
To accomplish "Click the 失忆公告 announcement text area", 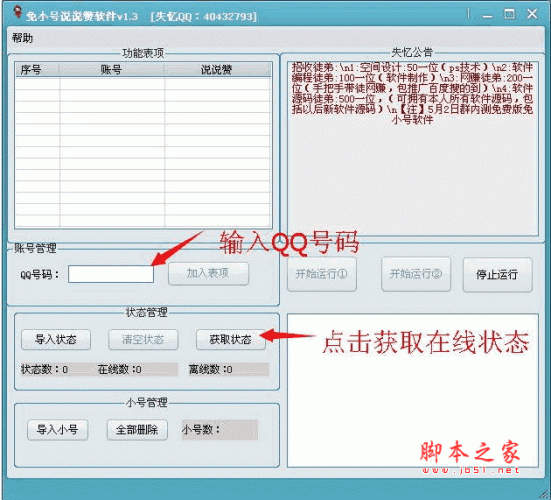I will (413, 148).
